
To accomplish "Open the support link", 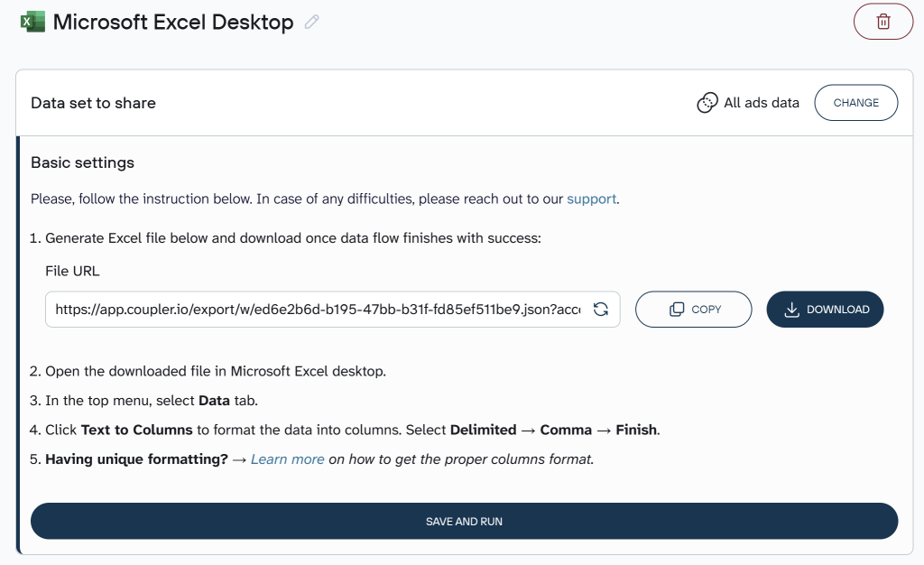I will point(591,199).
